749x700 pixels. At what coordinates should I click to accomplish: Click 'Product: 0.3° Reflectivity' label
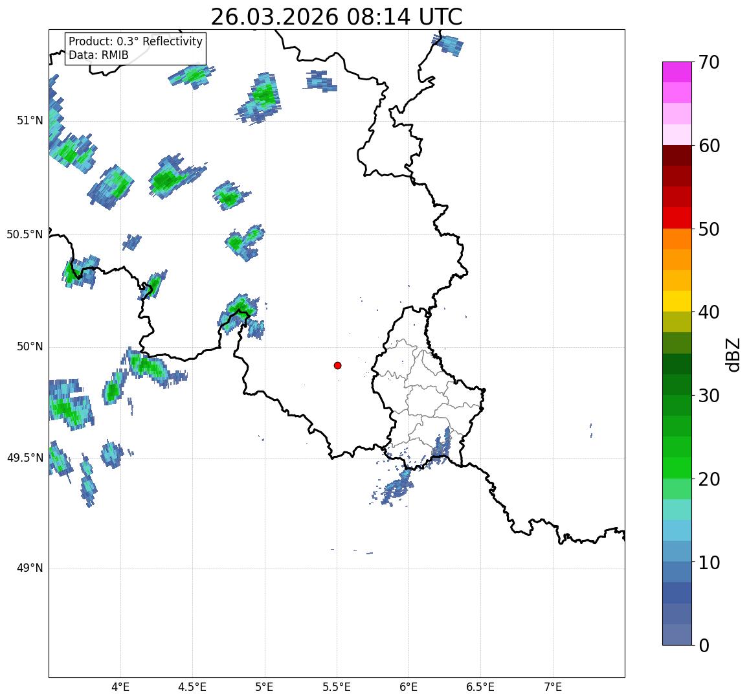click(136, 41)
